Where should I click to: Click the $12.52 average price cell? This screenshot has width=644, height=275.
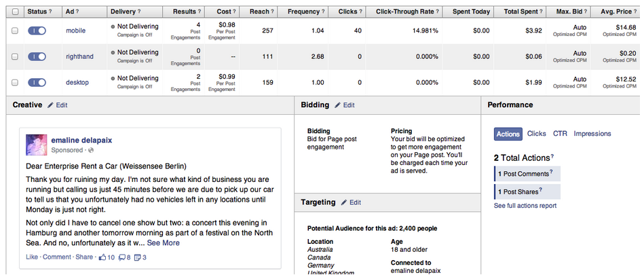pyautogui.click(x=626, y=79)
